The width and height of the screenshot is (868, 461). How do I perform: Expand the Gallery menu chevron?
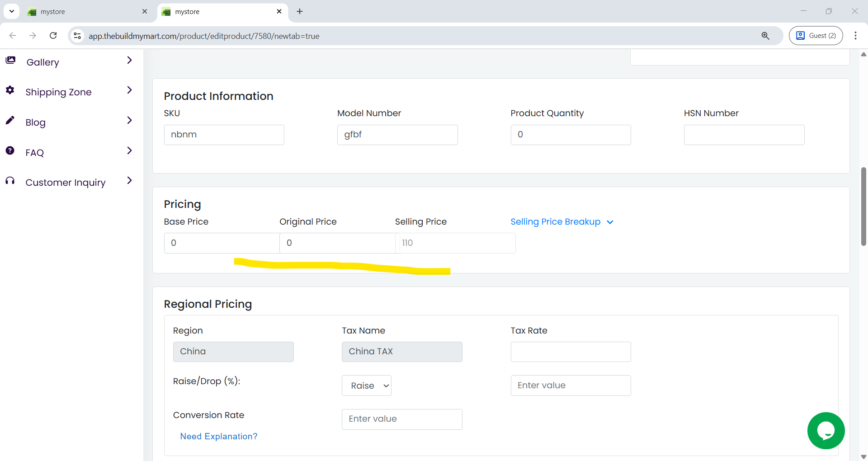[129, 60]
